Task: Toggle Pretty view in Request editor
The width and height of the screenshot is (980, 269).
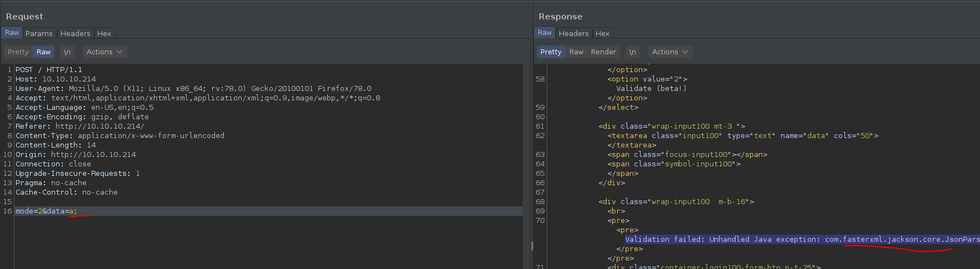Action: pos(18,52)
